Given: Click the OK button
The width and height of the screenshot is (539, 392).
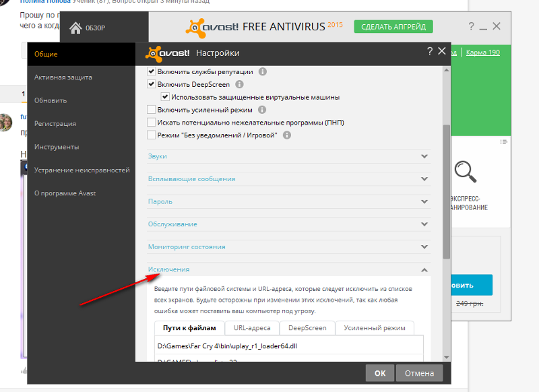Looking at the screenshot, I should click(x=380, y=373).
